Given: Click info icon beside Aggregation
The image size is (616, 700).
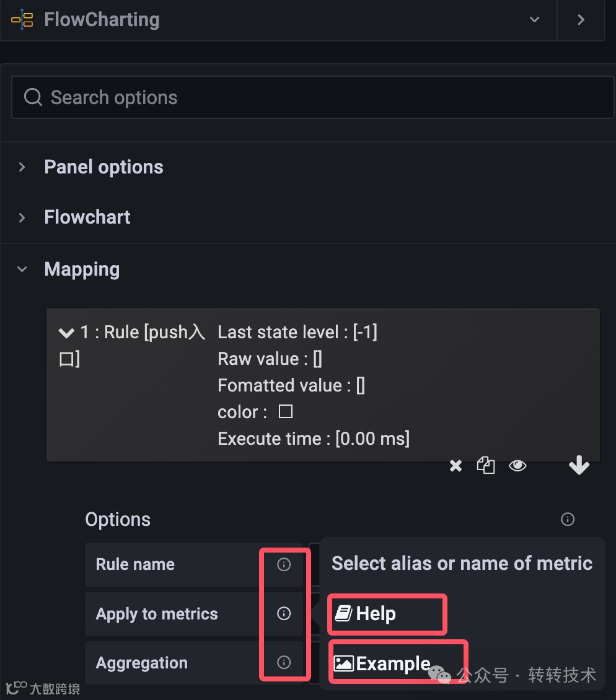Looking at the screenshot, I should click(x=284, y=662).
